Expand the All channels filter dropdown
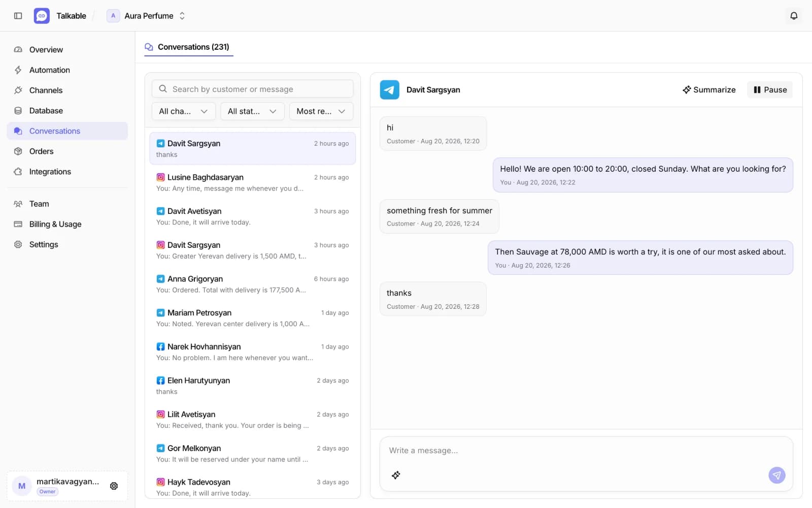 [183, 111]
